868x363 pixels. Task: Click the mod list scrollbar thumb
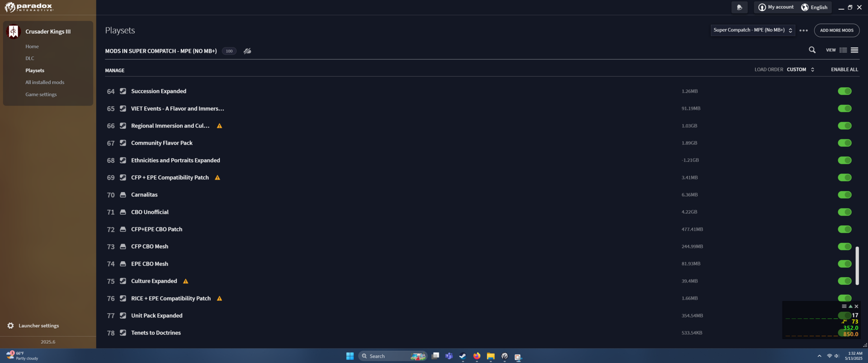[857, 265]
